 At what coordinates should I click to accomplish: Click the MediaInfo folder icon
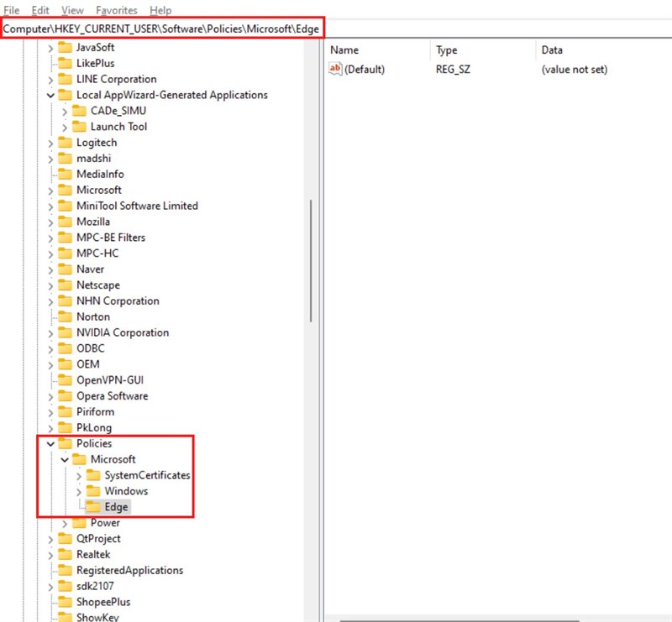pyautogui.click(x=65, y=174)
